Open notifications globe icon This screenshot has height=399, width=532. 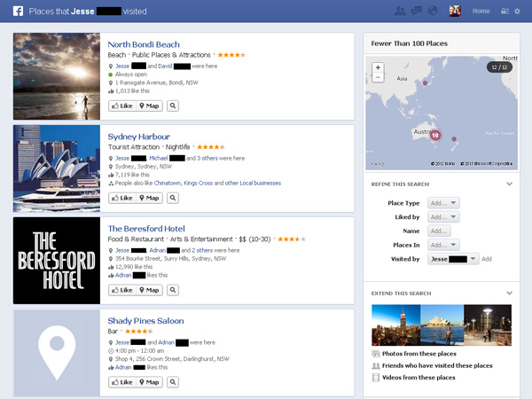pyautogui.click(x=433, y=12)
